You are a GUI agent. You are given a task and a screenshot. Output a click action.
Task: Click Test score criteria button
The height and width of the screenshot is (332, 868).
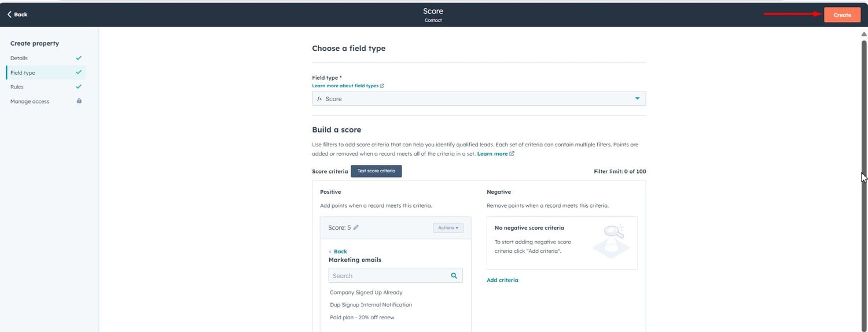376,171
